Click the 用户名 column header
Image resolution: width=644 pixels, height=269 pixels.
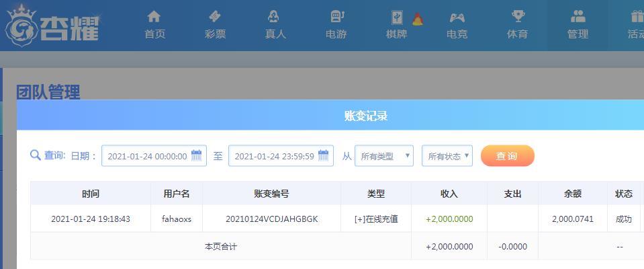coord(177,194)
